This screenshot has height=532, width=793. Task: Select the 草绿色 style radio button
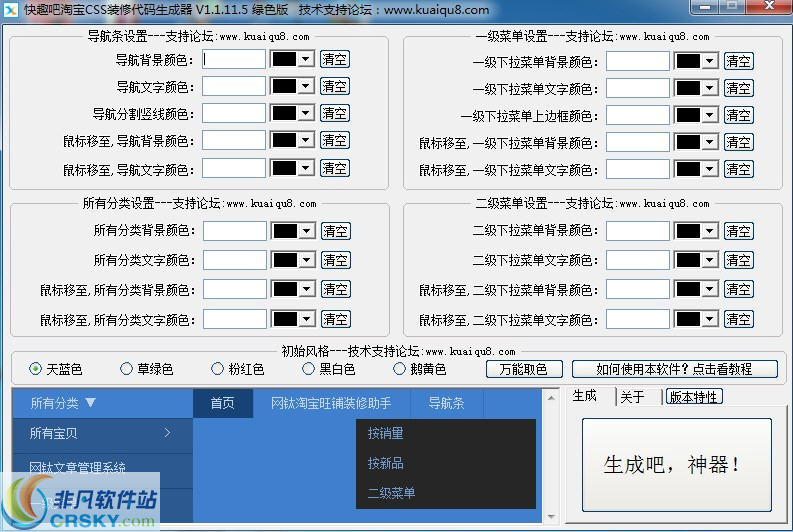click(x=126, y=369)
